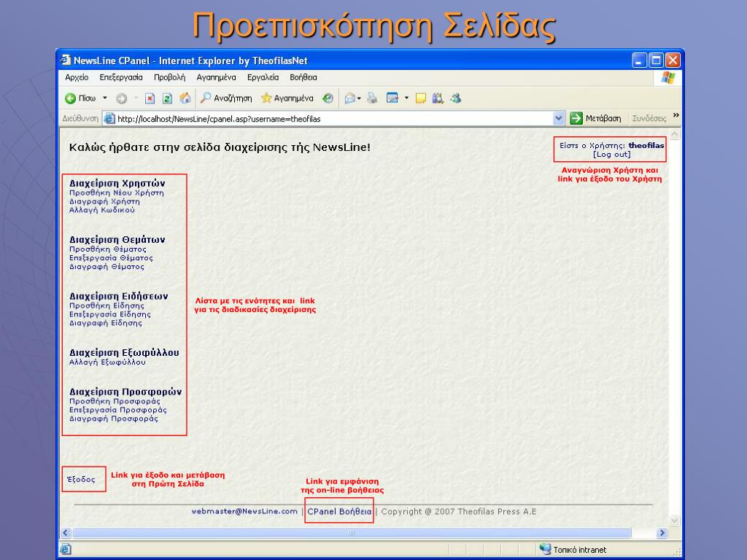Click the Forward navigation arrow
The height and width of the screenshot is (560, 747).
[x=122, y=98]
